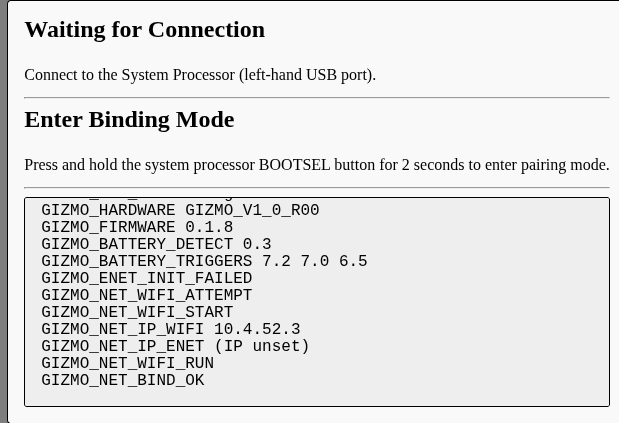
Task: Click the GIZMO_NET_BIND_OK log line
Action: point(123,381)
